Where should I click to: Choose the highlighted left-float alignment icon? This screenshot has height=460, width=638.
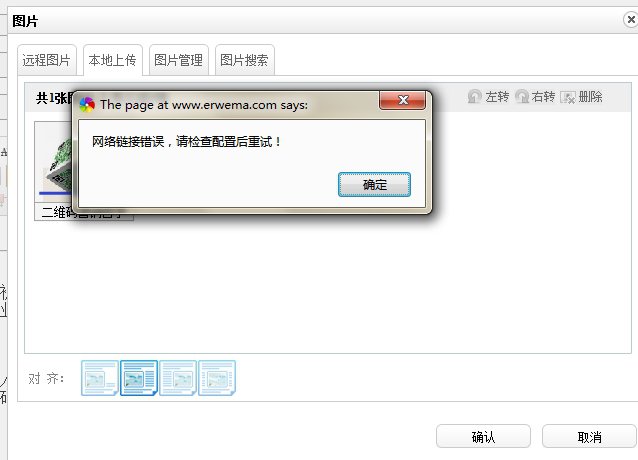(139, 378)
